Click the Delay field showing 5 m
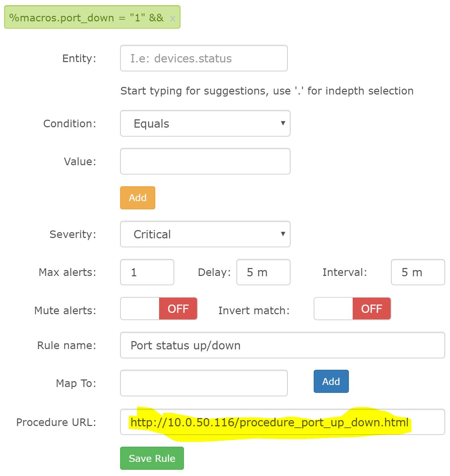This screenshot has width=450, height=476. pyautogui.click(x=263, y=272)
